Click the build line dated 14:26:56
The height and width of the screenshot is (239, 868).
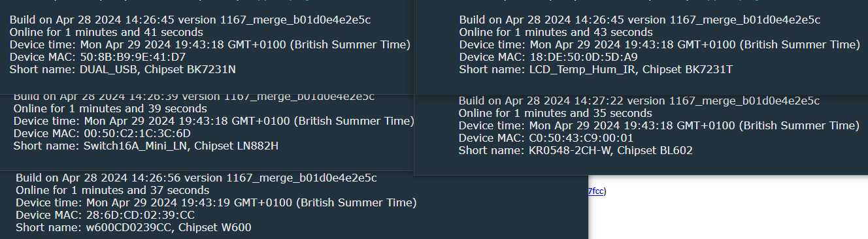pyautogui.click(x=196, y=178)
